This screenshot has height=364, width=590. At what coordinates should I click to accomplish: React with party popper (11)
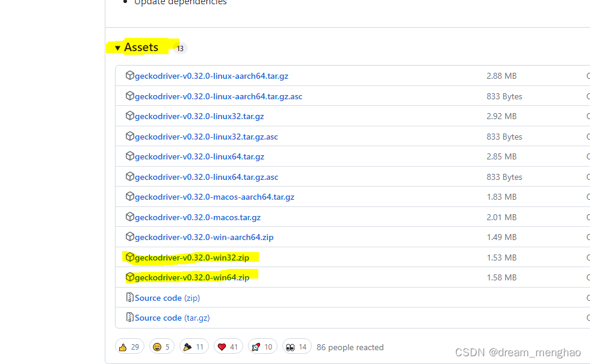pyautogui.click(x=194, y=347)
